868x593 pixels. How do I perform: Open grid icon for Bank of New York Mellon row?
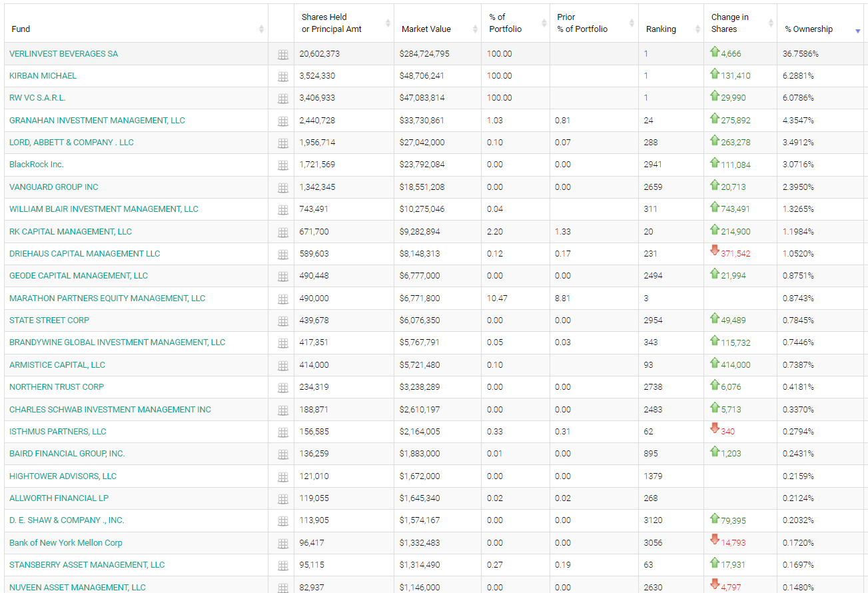[282, 544]
